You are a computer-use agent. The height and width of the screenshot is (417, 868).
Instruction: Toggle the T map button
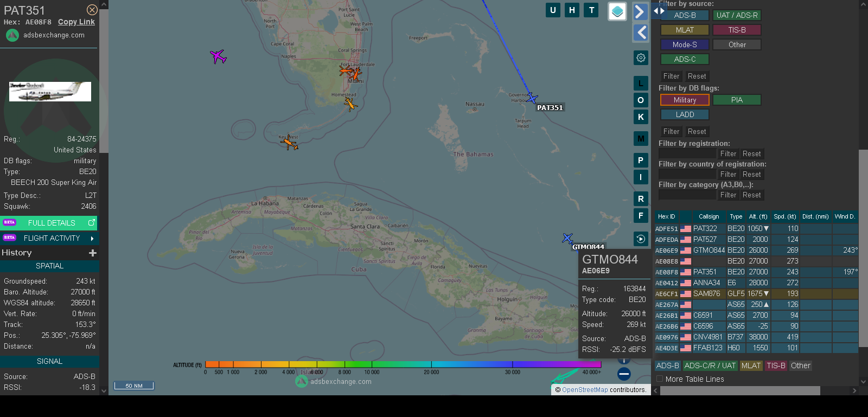pyautogui.click(x=591, y=10)
